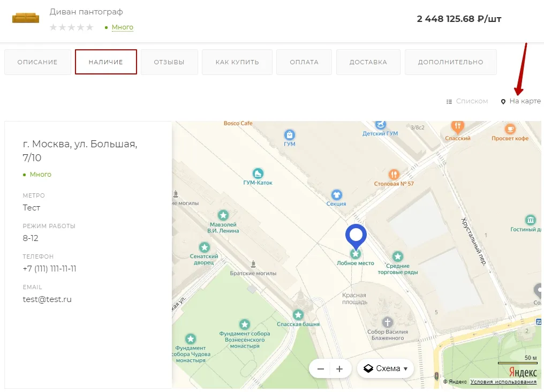The width and height of the screenshot is (544, 392).
Task: Zoom in the map with plus button
Action: pos(339,369)
